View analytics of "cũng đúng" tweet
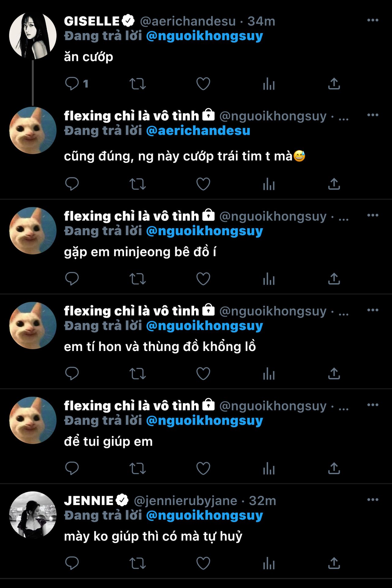This screenshot has height=588, width=392. pos(269,184)
